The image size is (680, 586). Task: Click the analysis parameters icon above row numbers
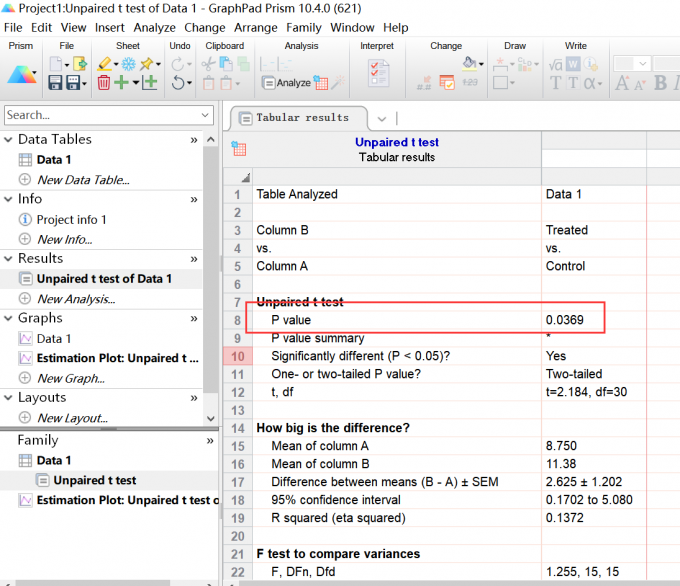coord(239,149)
